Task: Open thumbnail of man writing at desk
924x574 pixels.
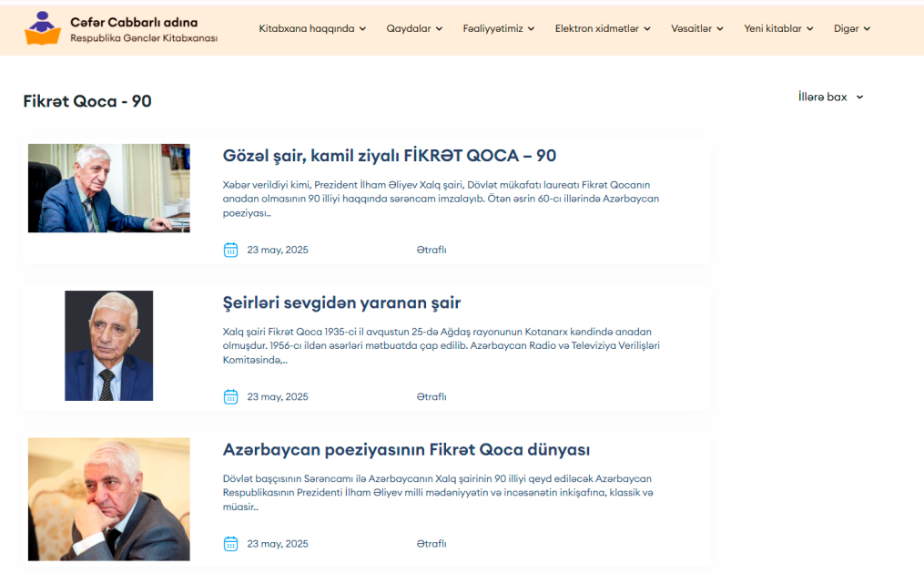Action: [x=109, y=189]
